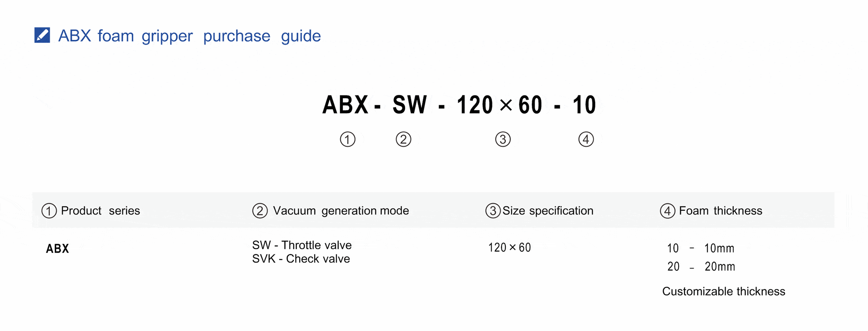
Task: Click circled 4 beside Foam thickness
Action: (x=667, y=211)
